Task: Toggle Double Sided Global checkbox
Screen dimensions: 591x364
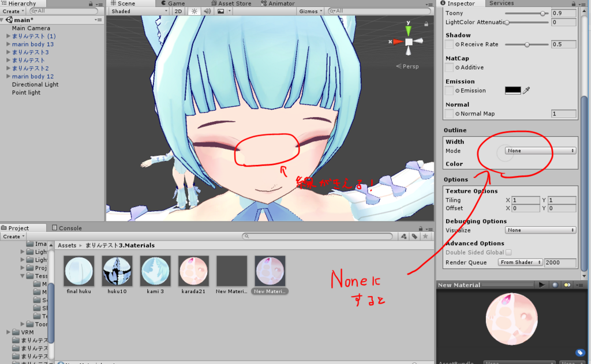Action: tap(508, 253)
